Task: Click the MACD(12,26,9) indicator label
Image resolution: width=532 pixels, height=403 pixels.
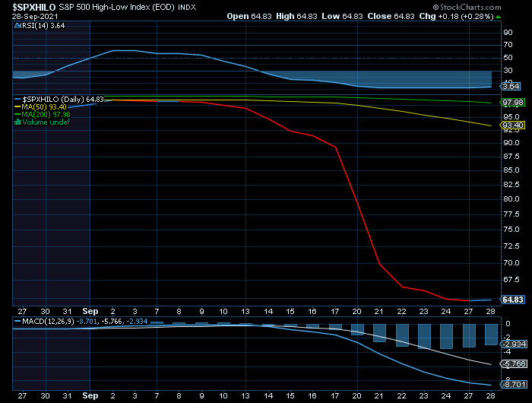Action: pyautogui.click(x=48, y=321)
